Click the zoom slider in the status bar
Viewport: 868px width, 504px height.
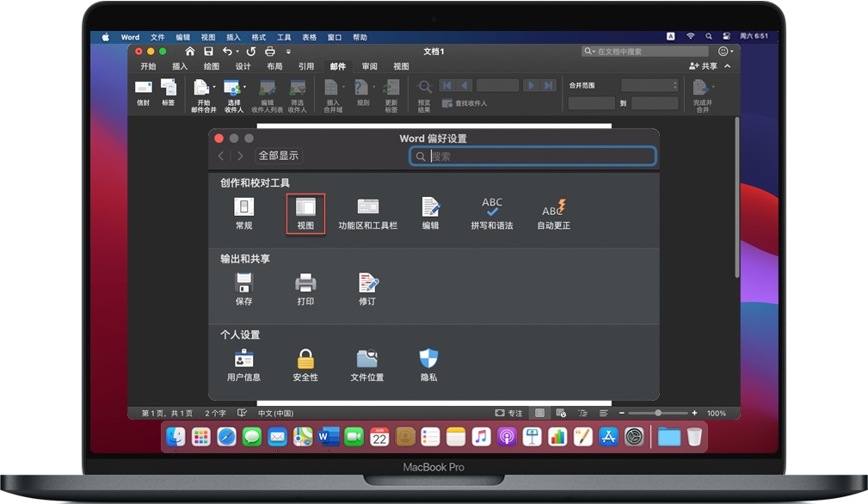tap(658, 413)
